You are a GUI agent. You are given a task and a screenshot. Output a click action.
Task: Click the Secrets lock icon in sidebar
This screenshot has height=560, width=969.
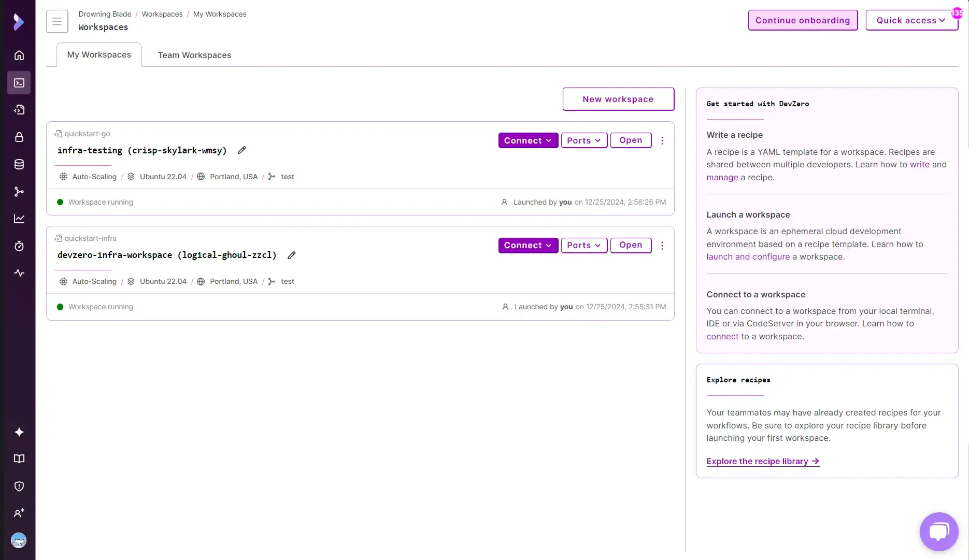click(19, 137)
